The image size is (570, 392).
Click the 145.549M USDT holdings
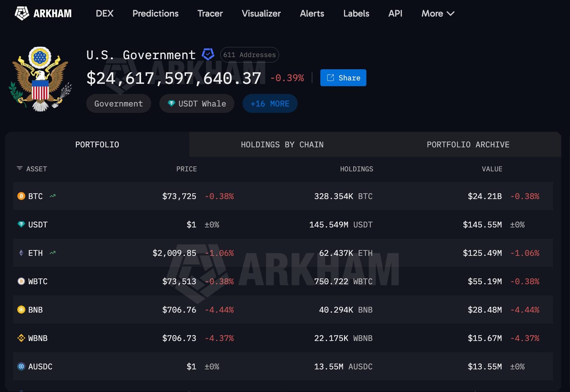tap(341, 225)
